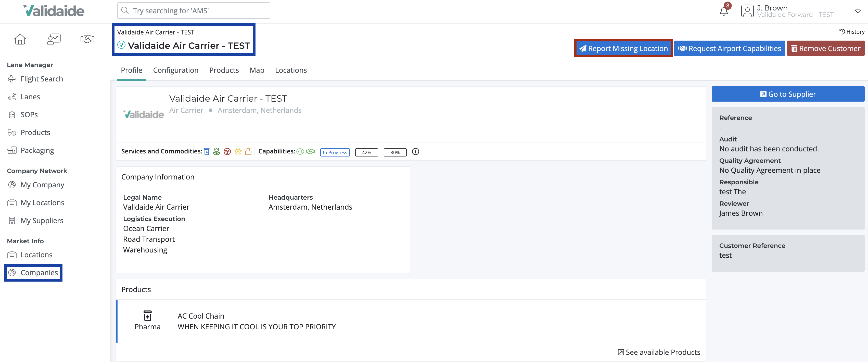
Task: Focus the 'AMS' search field
Action: tap(193, 10)
